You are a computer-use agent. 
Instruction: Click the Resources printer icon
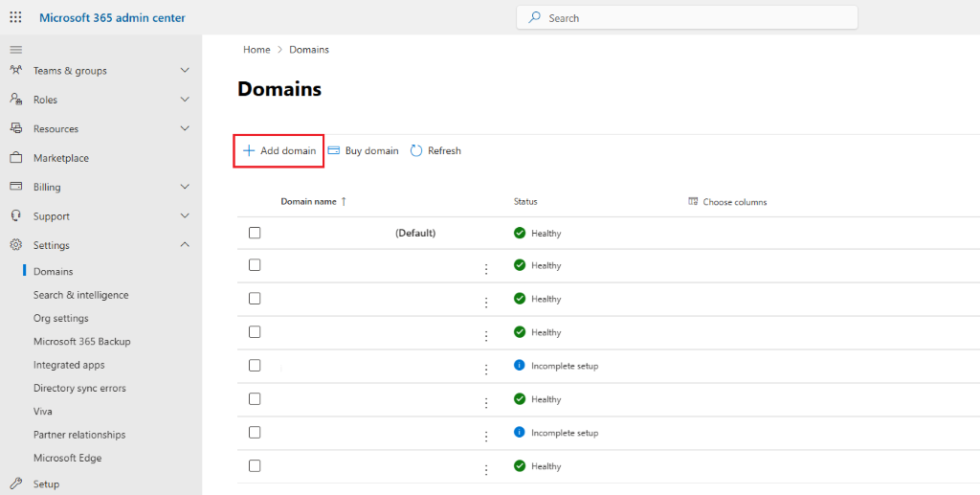pos(15,128)
